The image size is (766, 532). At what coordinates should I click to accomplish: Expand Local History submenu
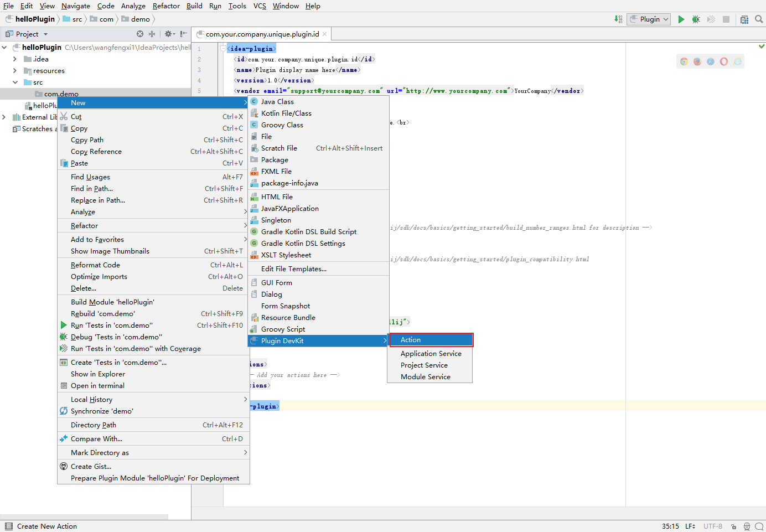[153, 399]
